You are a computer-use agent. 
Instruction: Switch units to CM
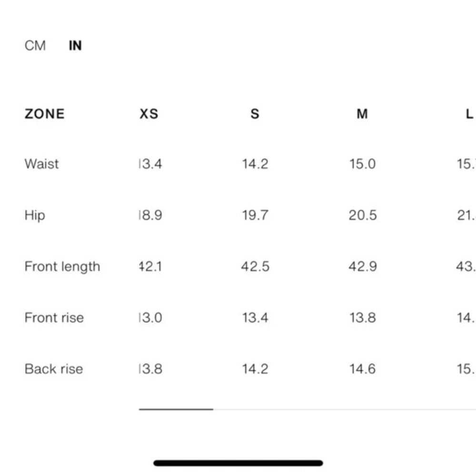(x=35, y=46)
